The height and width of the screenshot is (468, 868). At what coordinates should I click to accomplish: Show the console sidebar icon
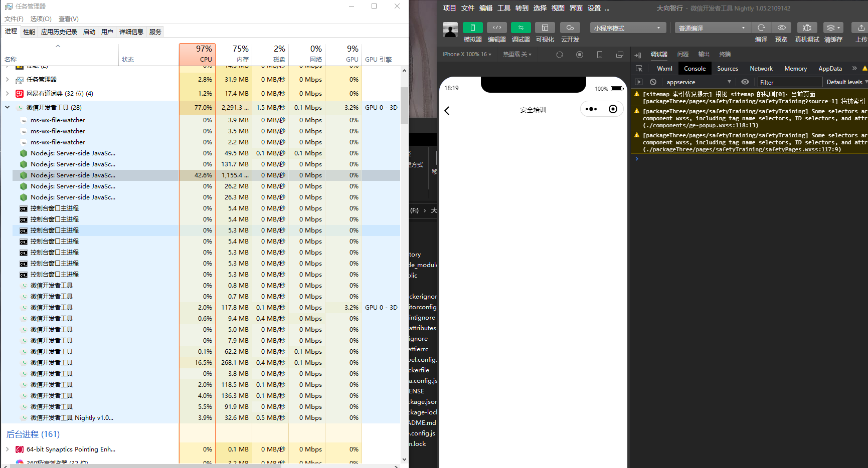(639, 82)
